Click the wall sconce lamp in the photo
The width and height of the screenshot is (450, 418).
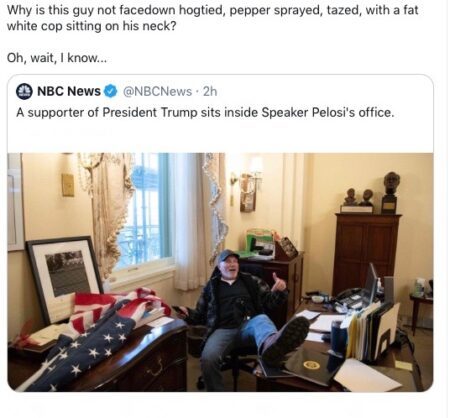tap(247, 188)
